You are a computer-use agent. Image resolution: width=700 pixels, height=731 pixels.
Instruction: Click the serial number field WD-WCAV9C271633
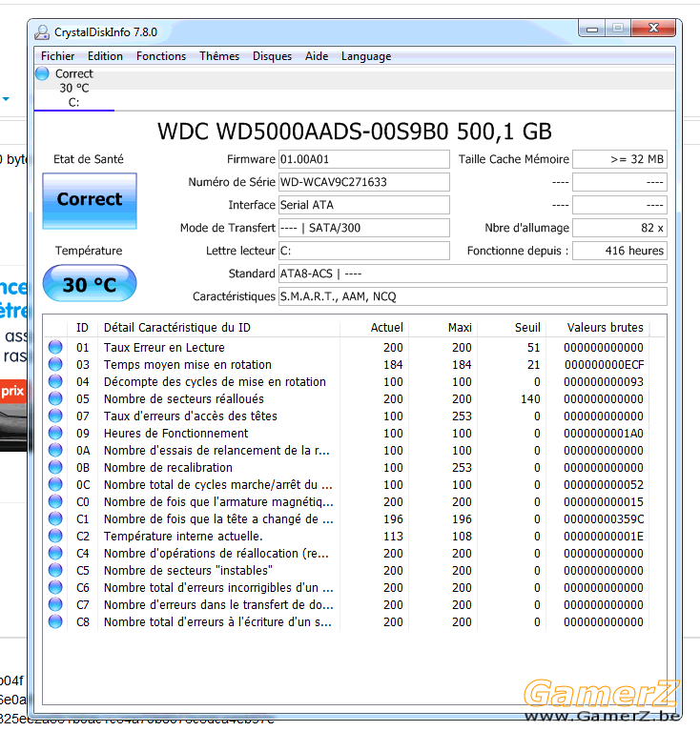364,182
